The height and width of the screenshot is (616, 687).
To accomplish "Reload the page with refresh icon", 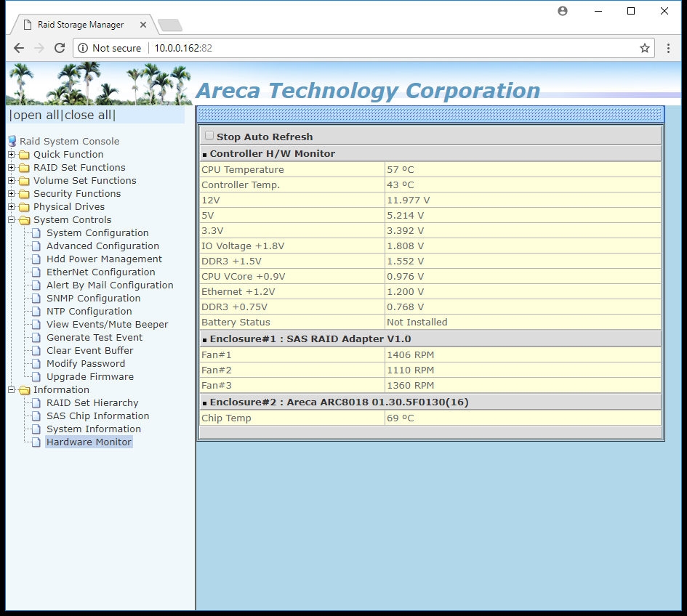I will pos(60,48).
